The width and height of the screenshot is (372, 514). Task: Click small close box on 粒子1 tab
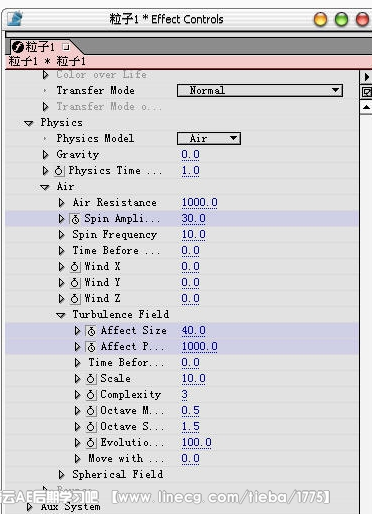tap(66, 47)
